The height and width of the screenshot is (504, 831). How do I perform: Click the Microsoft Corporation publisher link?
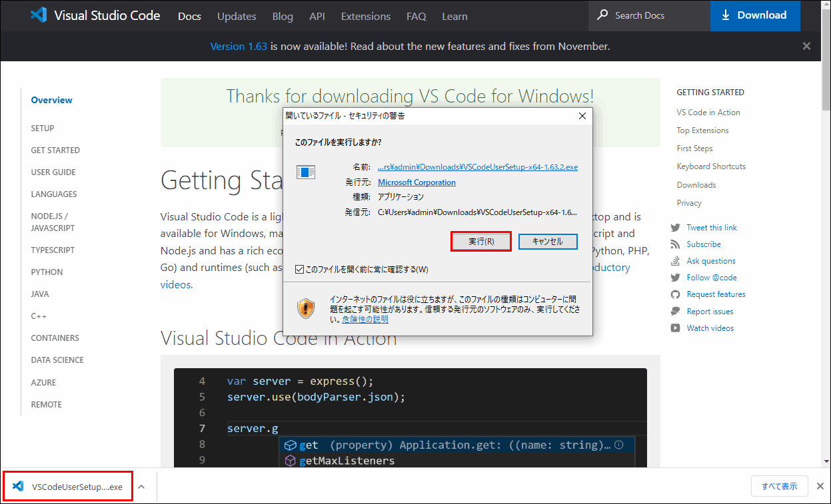(416, 182)
